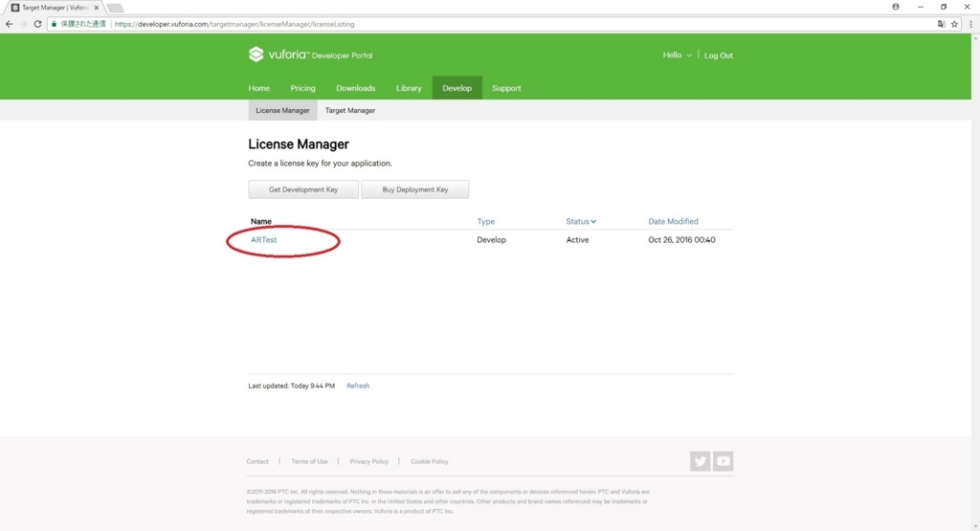Open the Downloads menu item
The width and height of the screenshot is (980, 531).
(356, 88)
